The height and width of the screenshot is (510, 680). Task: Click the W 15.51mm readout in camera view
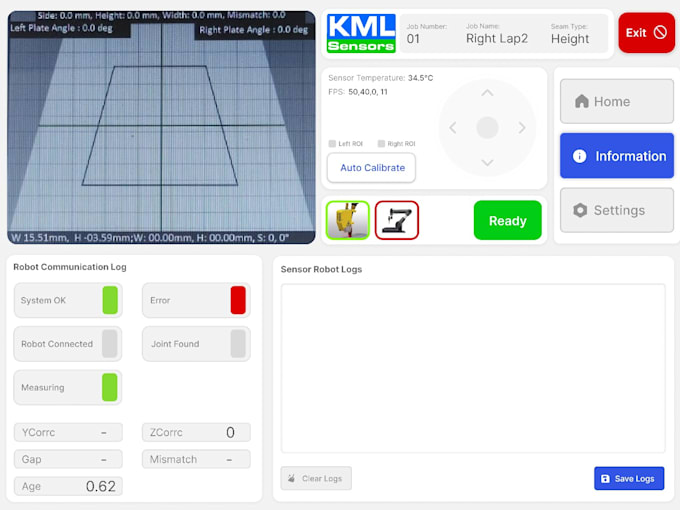point(39,238)
